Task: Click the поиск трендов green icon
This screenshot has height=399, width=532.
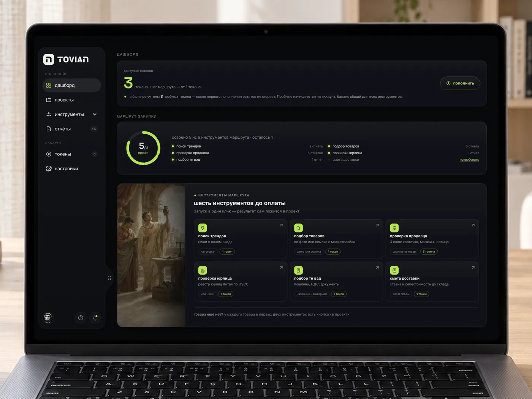Action: tap(203, 228)
